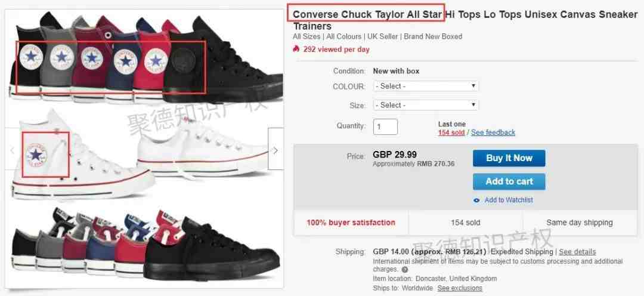Viewport: 644px width, 296px height.
Task: Open the Size select dropdown
Action: coord(426,105)
